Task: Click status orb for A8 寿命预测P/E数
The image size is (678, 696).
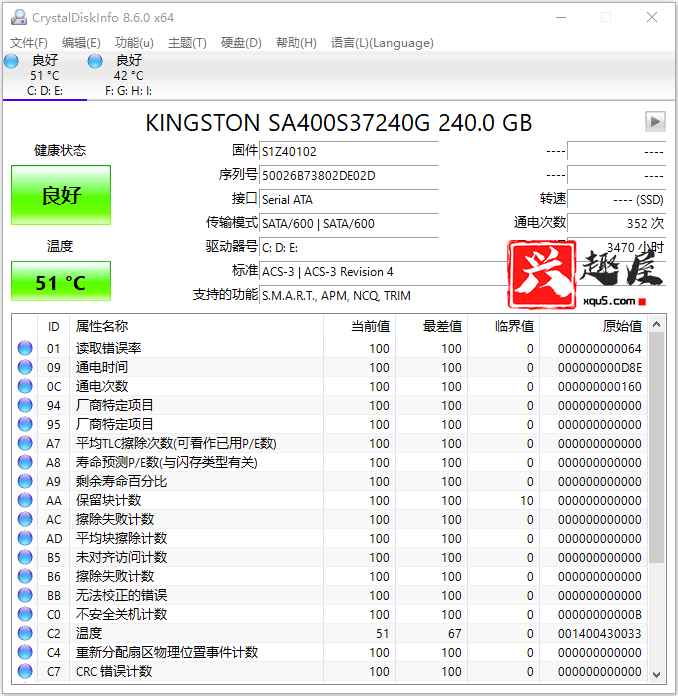Action: coord(25,462)
